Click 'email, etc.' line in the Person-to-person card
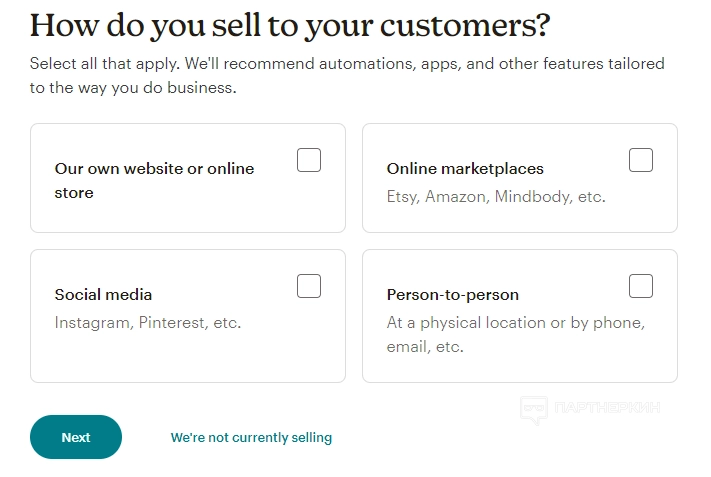The height and width of the screenshot is (477, 711). coord(425,347)
